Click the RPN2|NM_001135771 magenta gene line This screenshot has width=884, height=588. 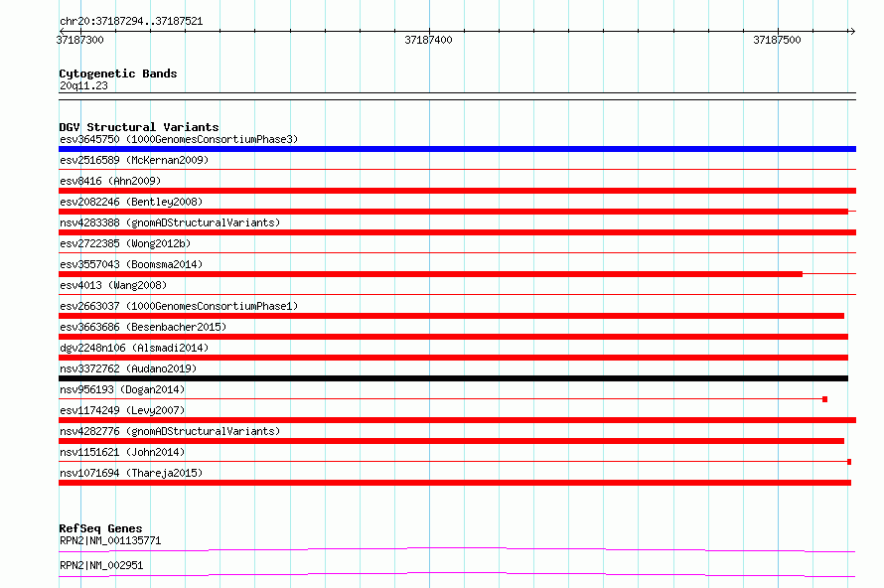[457, 548]
